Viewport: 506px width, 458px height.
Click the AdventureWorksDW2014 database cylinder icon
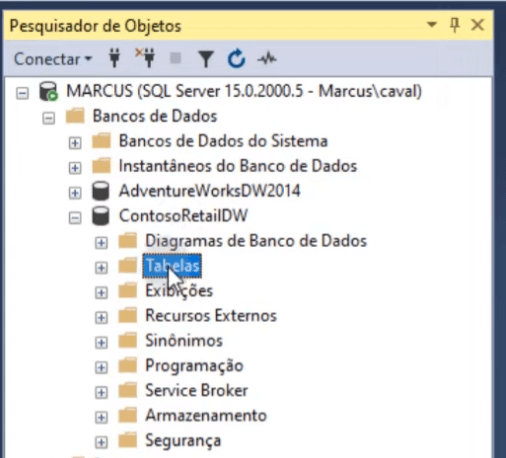coord(101,191)
